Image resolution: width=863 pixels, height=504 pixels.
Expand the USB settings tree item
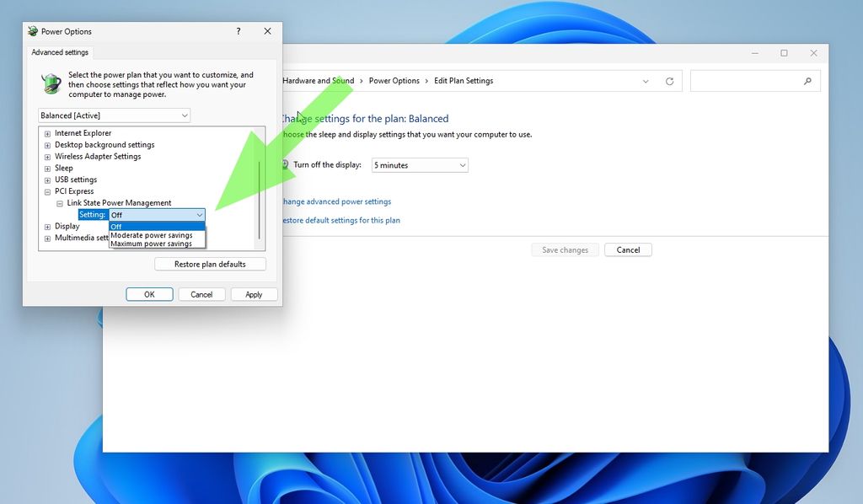(48, 180)
